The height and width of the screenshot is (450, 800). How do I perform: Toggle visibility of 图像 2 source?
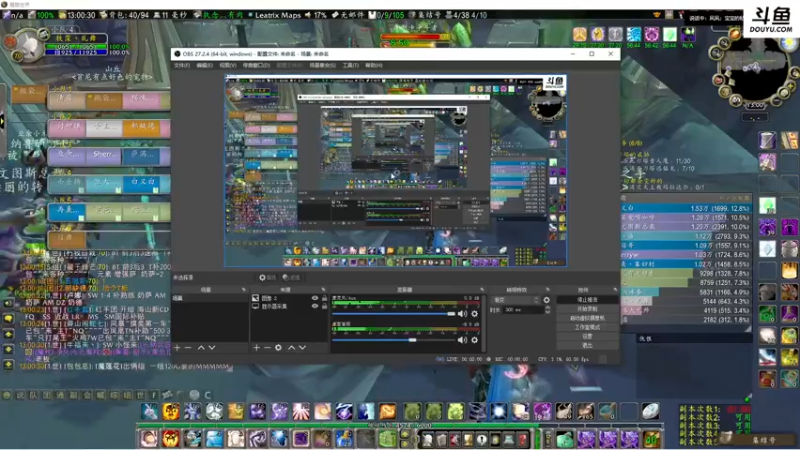click(x=315, y=298)
